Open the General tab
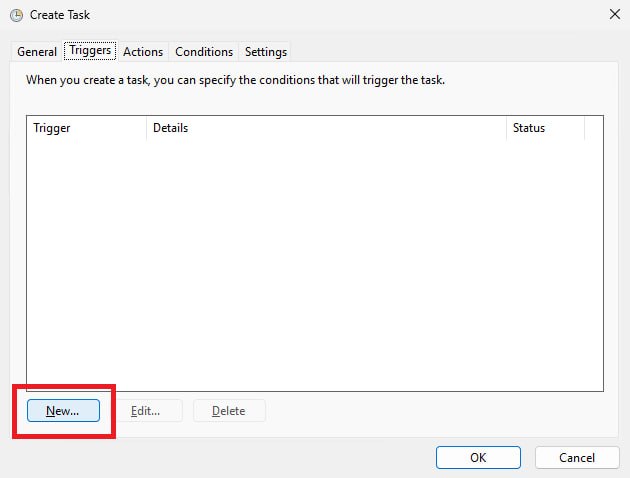Image resolution: width=630 pixels, height=478 pixels. [x=37, y=52]
